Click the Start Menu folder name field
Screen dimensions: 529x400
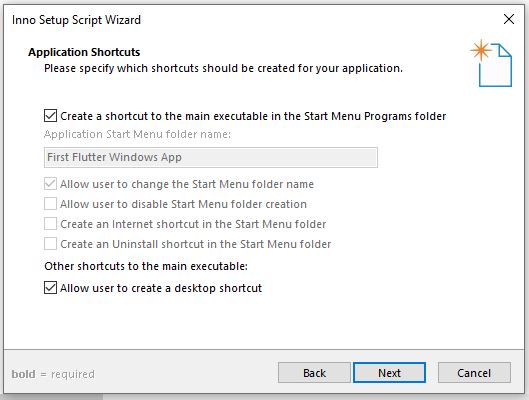click(211, 157)
